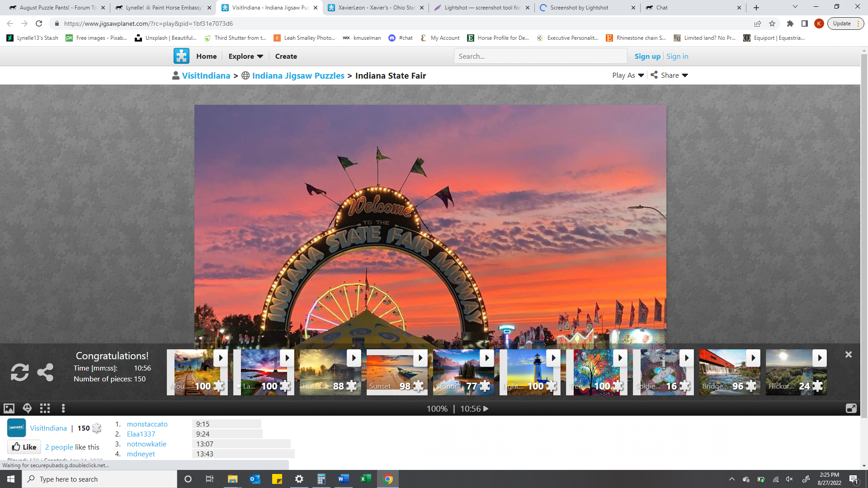Screen dimensions: 868x488
Task: Open the Create menu item
Action: (x=286, y=56)
